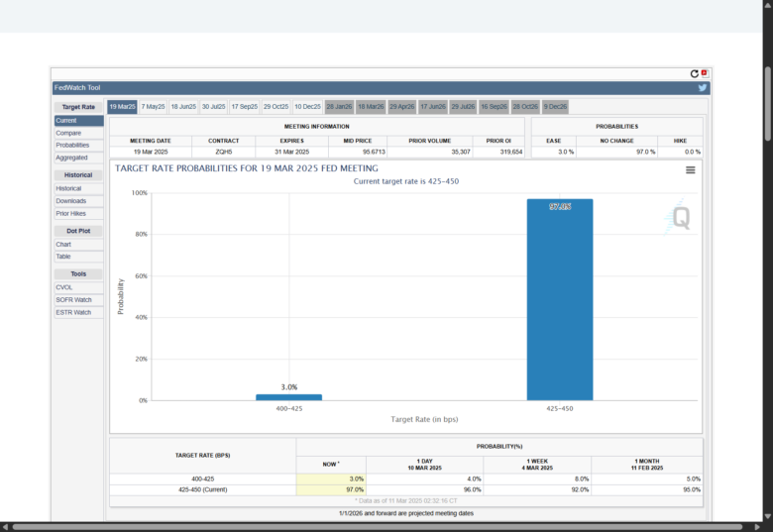Open the 10 Dec25 meeting tab
Screen dimensions: 773x532
click(306, 106)
